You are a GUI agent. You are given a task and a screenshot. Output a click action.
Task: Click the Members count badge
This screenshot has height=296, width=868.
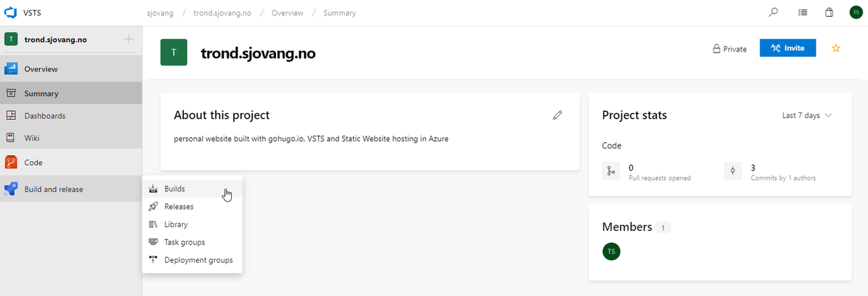(663, 228)
